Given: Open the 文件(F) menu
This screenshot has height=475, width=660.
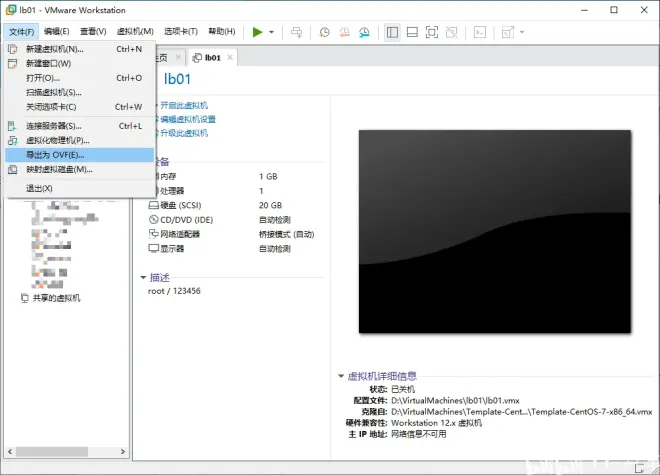Looking at the screenshot, I should coord(21,32).
